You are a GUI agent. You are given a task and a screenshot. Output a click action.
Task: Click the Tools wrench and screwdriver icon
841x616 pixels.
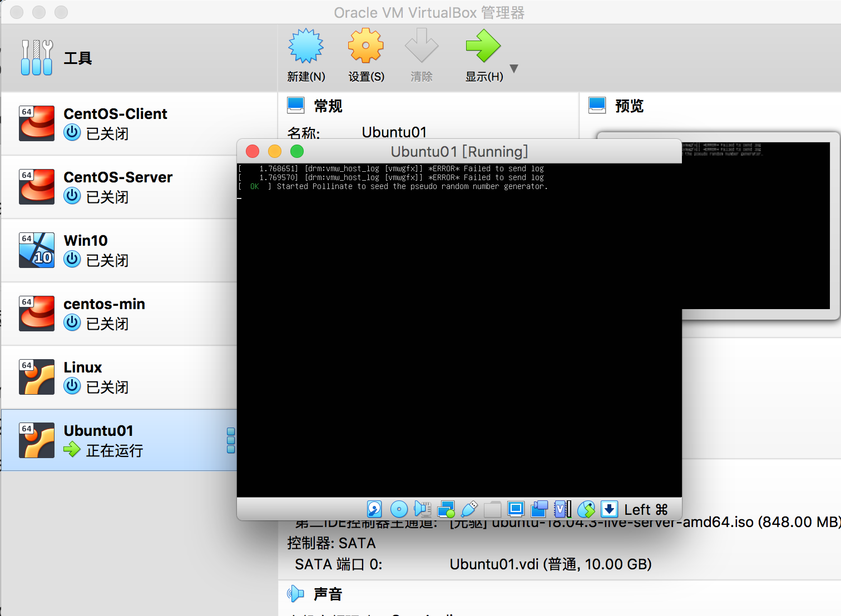coord(37,57)
